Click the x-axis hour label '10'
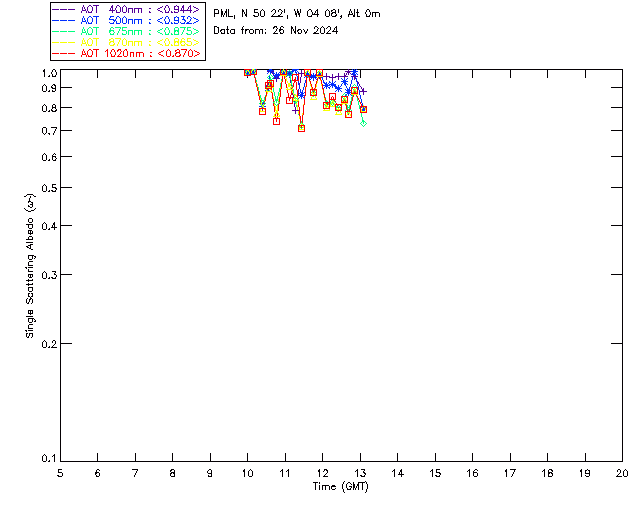The image size is (640, 512). coord(247,473)
